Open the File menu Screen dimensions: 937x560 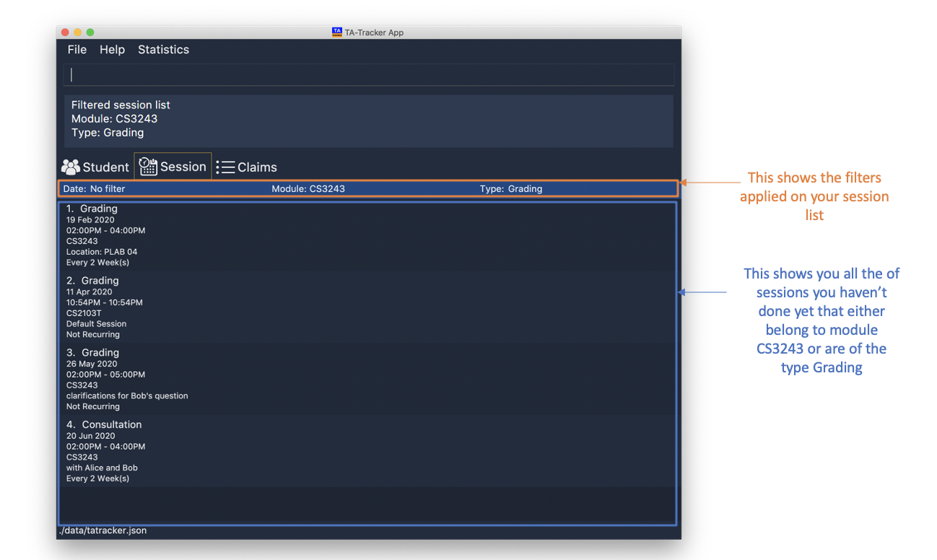(x=77, y=50)
